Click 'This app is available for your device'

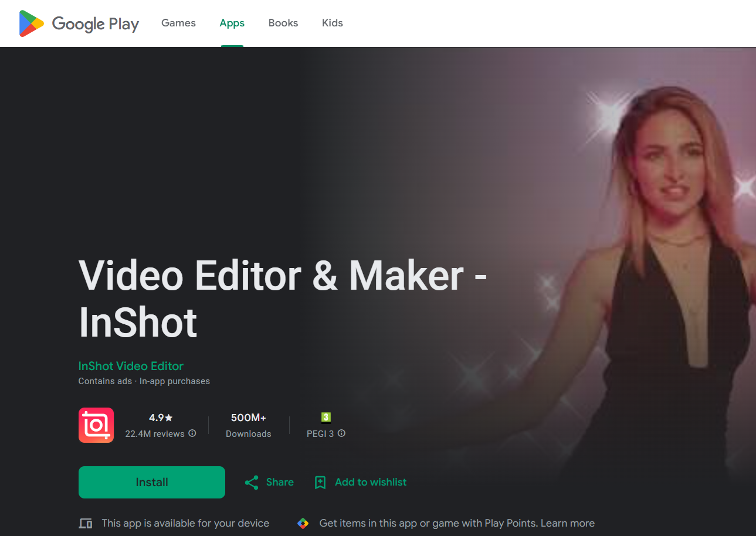[x=185, y=523]
